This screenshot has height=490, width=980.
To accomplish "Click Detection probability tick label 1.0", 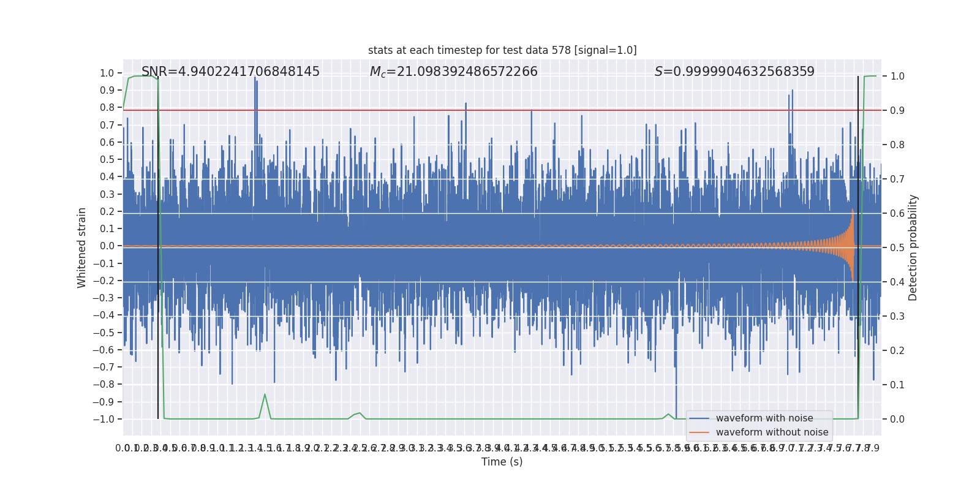I will pyautogui.click(x=897, y=76).
